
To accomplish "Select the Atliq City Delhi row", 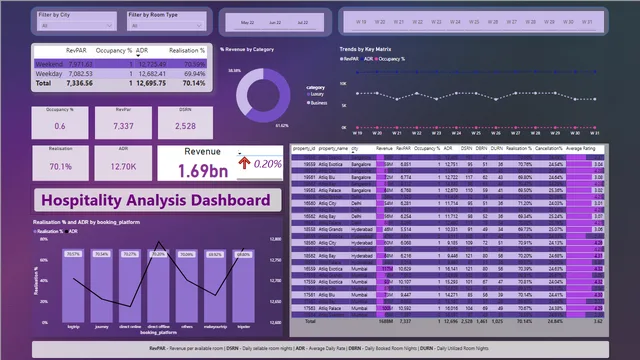I will tap(448, 203).
